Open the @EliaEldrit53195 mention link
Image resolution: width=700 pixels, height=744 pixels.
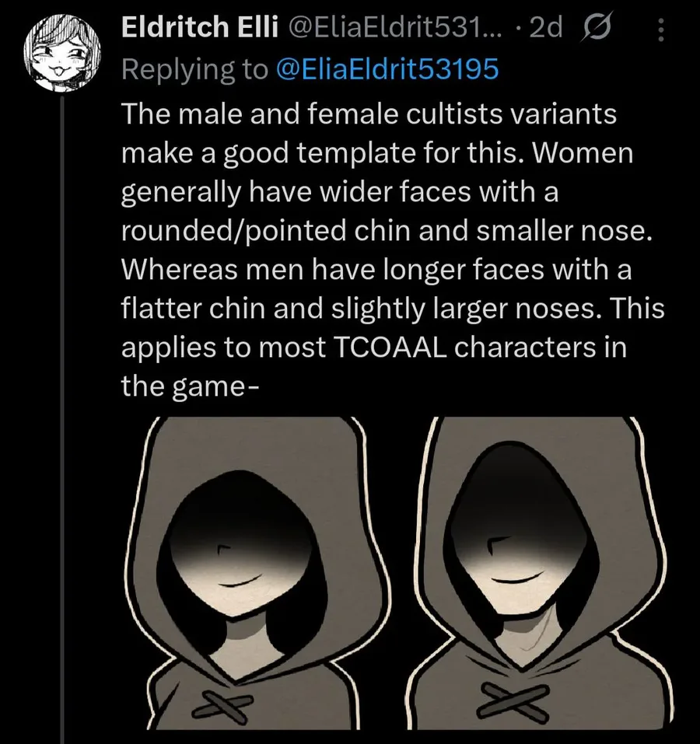(387, 69)
